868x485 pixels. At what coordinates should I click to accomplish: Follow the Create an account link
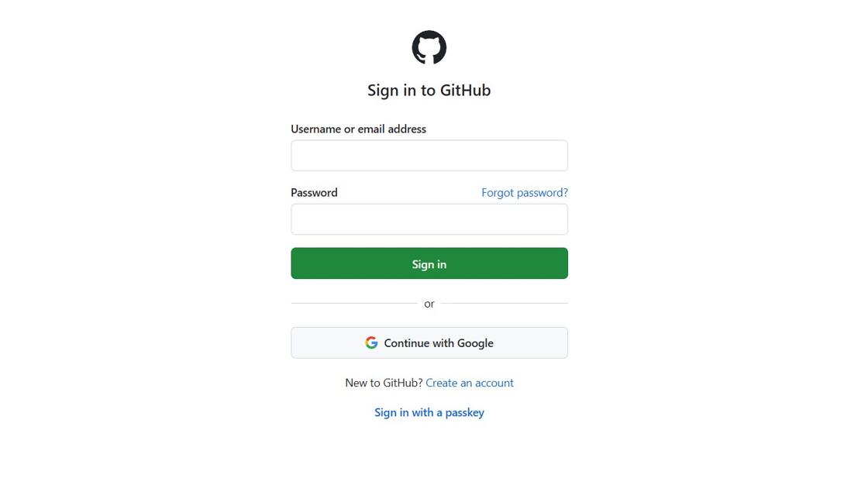[x=469, y=383]
